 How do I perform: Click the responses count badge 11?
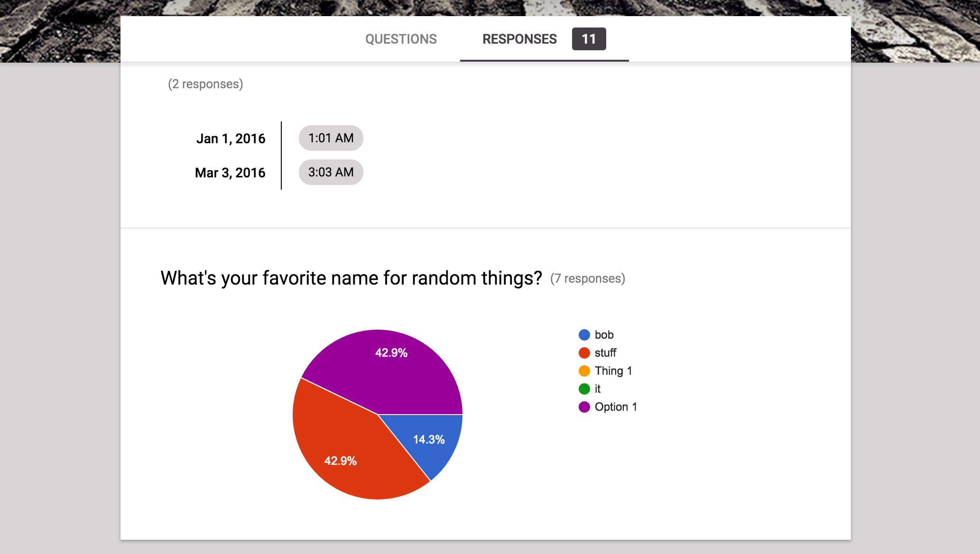(x=588, y=38)
